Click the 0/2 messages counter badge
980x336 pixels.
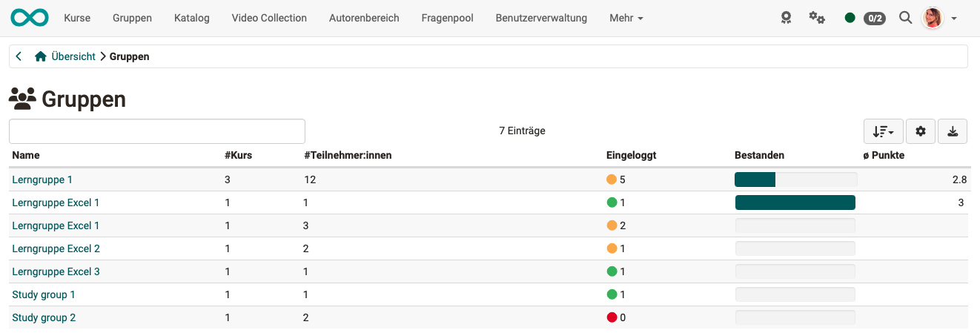[875, 18]
